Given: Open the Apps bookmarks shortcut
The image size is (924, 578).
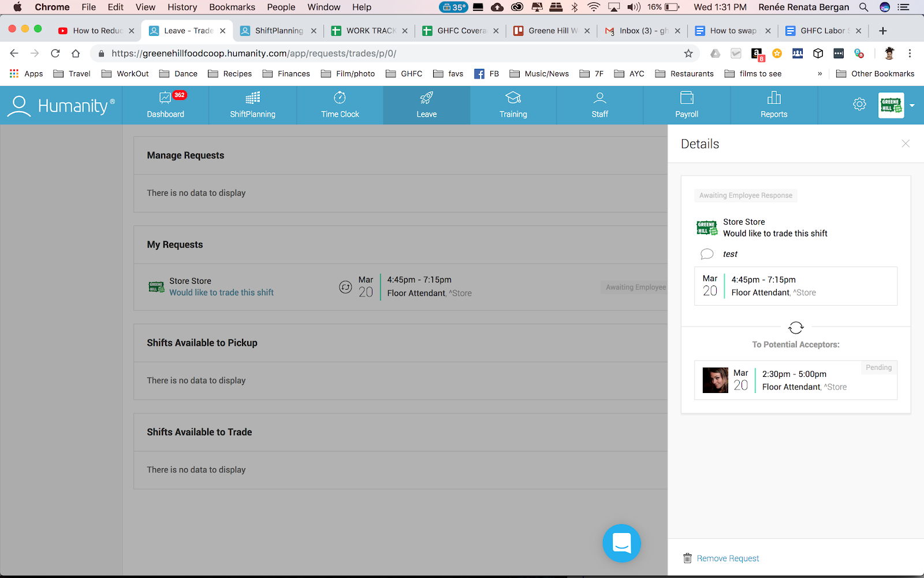Looking at the screenshot, I should pos(27,73).
